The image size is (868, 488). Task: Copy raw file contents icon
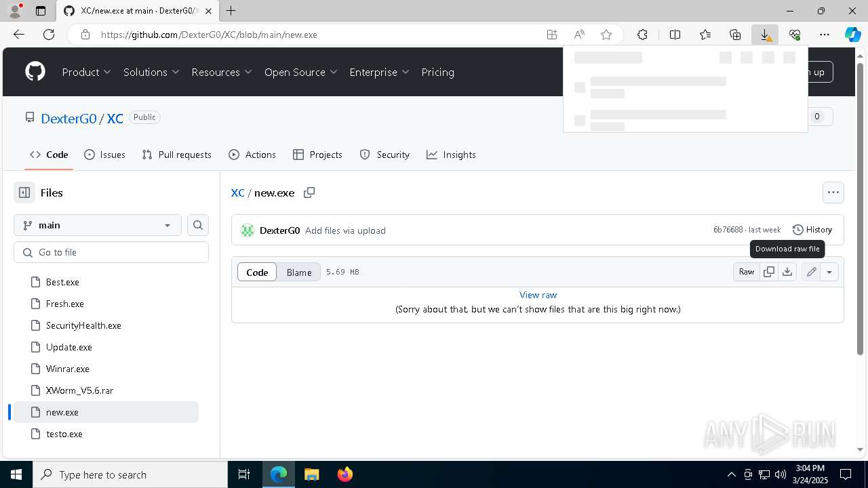(x=769, y=272)
